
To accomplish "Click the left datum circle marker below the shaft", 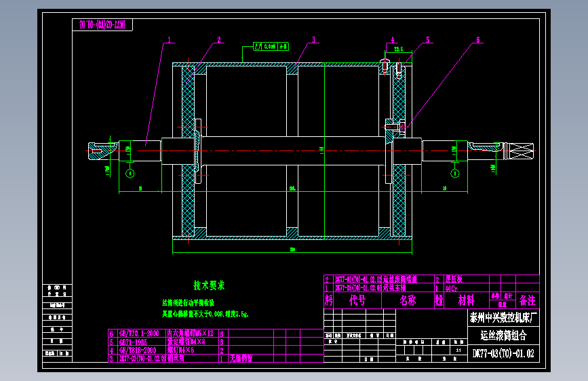I will tap(130, 174).
